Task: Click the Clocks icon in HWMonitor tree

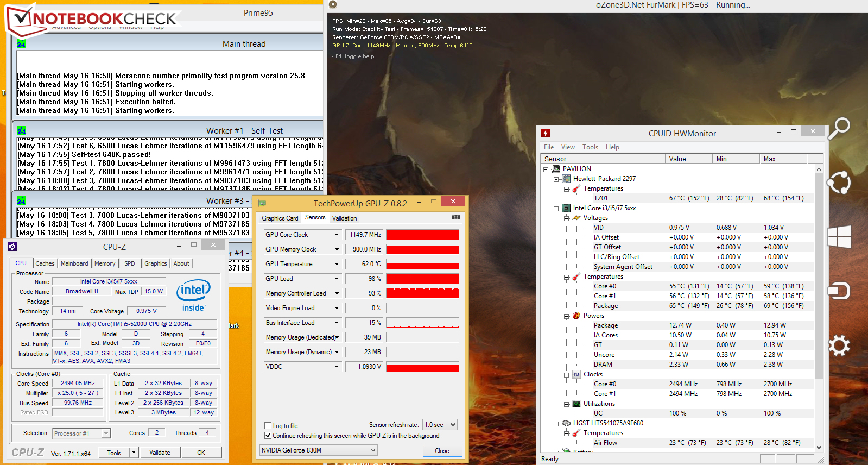Action: pyautogui.click(x=576, y=374)
